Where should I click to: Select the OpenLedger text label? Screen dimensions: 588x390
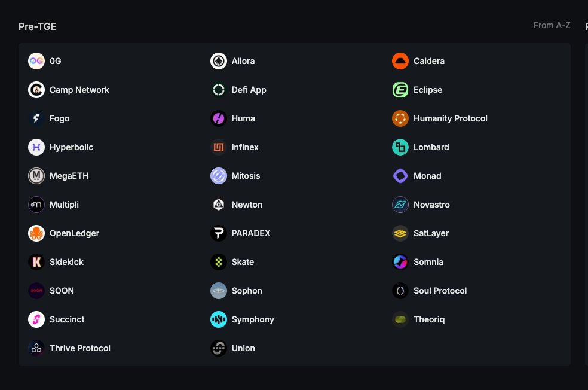[74, 233]
